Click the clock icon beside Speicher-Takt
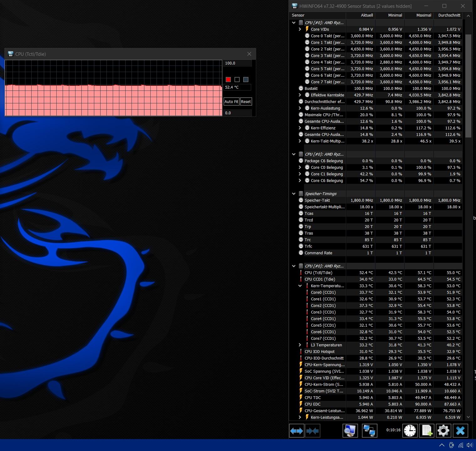476x451 pixels. 301,200
